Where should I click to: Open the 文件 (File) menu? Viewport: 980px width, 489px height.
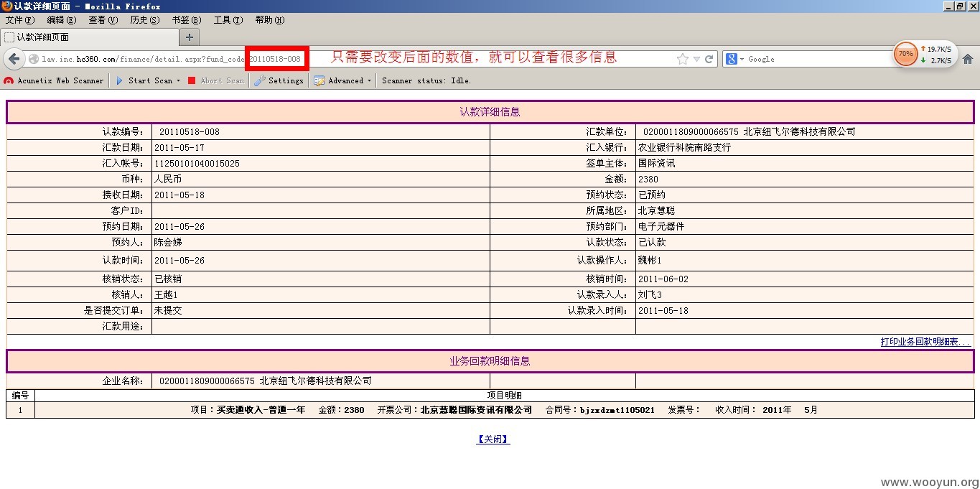(x=19, y=20)
